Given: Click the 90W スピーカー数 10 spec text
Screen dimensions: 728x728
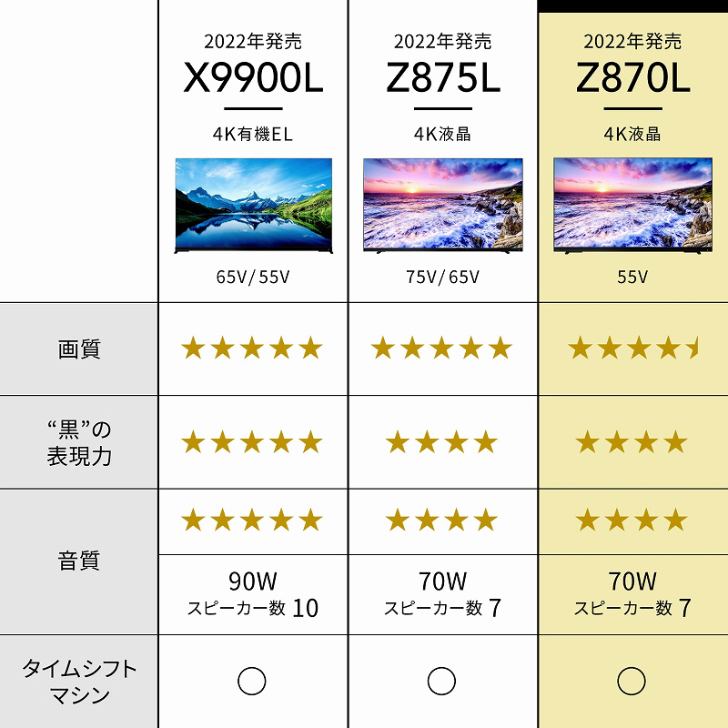Looking at the screenshot, I should coord(252,594).
